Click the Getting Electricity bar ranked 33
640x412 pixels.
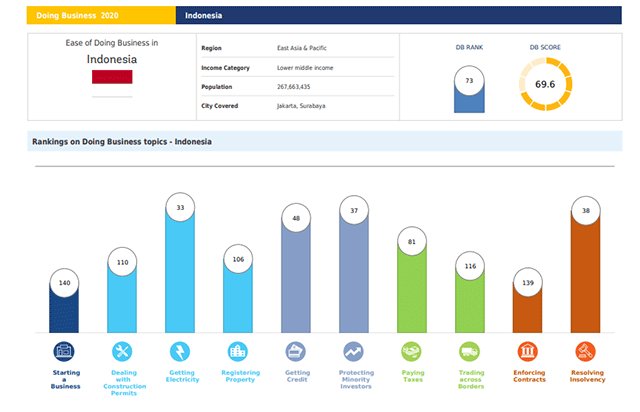pos(180,263)
